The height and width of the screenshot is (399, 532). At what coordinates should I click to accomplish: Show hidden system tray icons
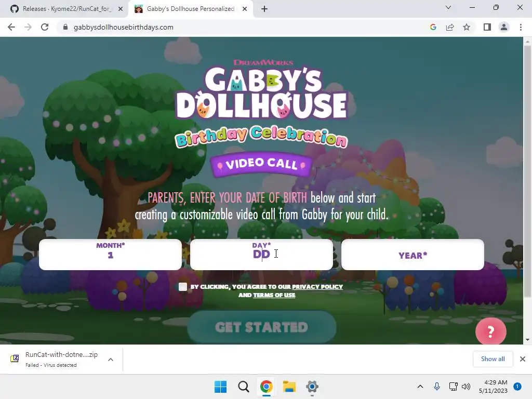click(420, 387)
